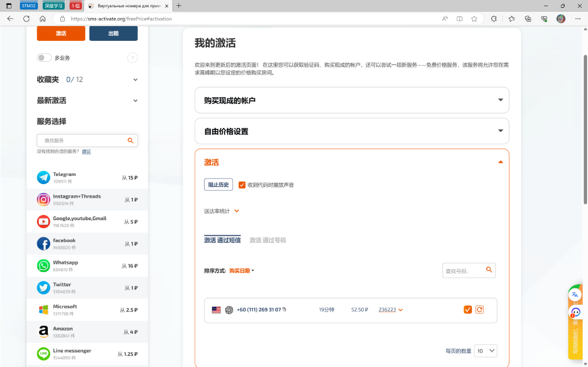This screenshot has width=588, height=367.
Task: Open the favorites list icon in toolbar
Action: point(512,18)
